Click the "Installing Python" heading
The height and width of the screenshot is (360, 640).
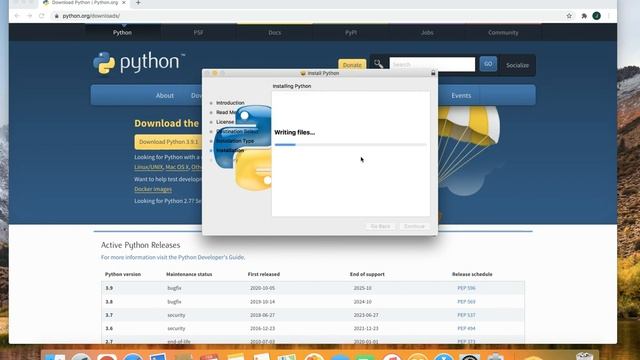292,86
